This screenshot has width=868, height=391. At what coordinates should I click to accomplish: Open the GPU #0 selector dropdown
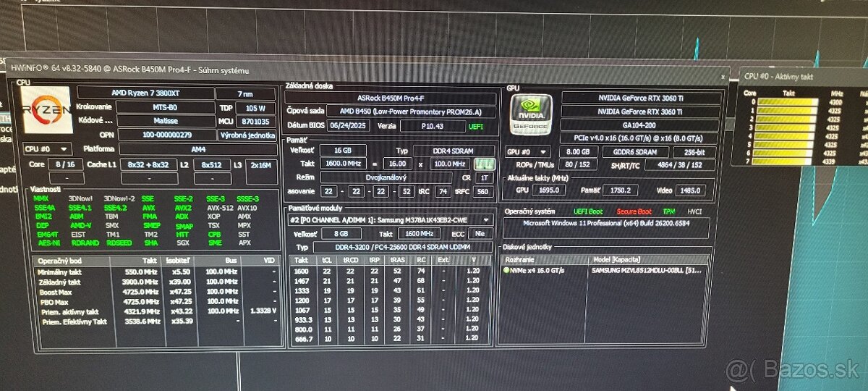pos(527,152)
